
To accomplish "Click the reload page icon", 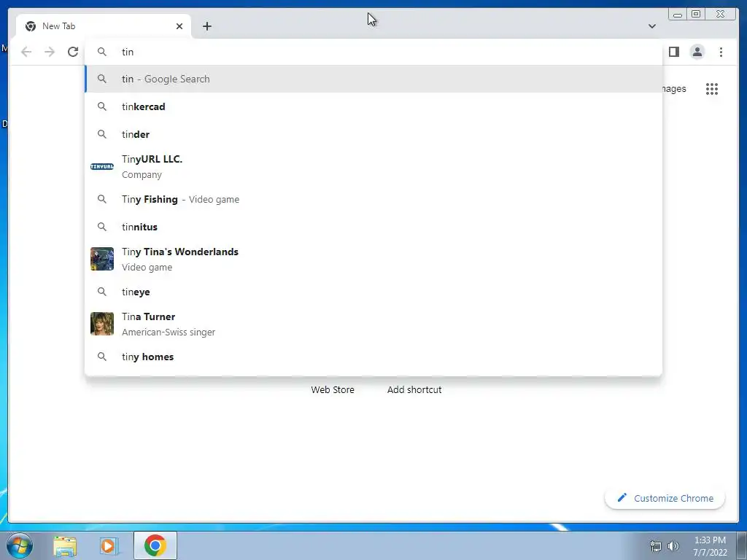I will point(73,52).
